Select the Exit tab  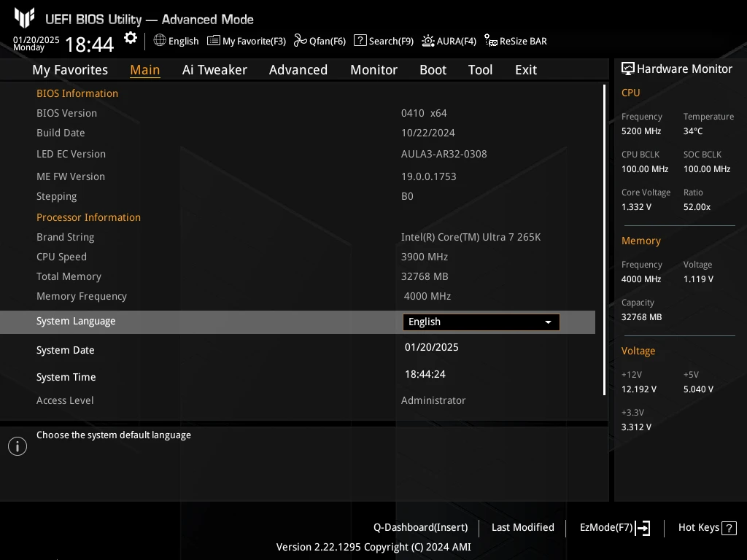point(526,69)
